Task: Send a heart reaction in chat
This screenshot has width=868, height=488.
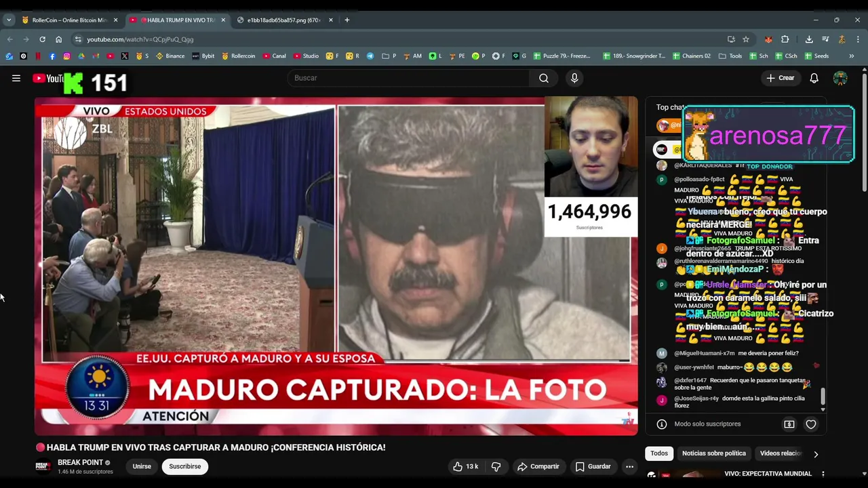Action: [811, 424]
